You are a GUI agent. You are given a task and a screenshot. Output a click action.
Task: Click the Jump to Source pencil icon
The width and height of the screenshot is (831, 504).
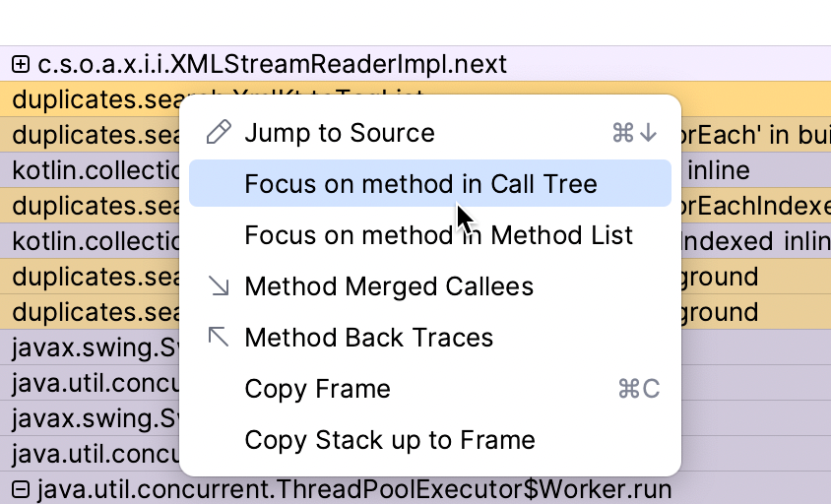(x=219, y=133)
